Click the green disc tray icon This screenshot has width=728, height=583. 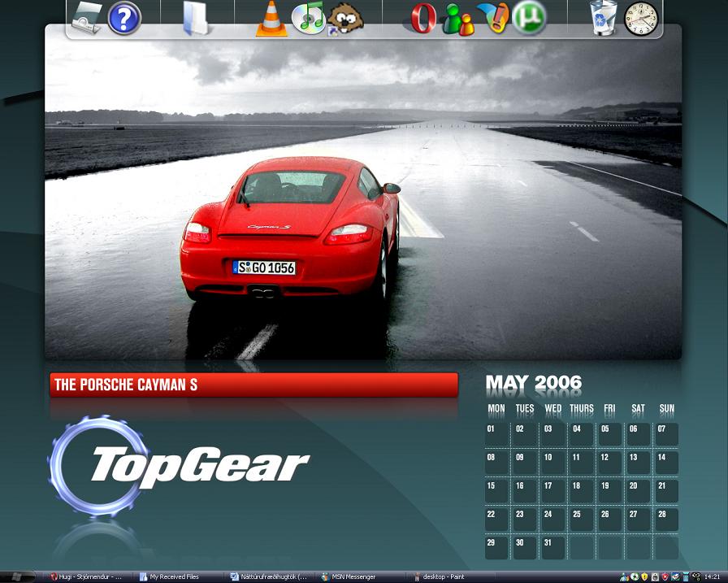(x=635, y=576)
